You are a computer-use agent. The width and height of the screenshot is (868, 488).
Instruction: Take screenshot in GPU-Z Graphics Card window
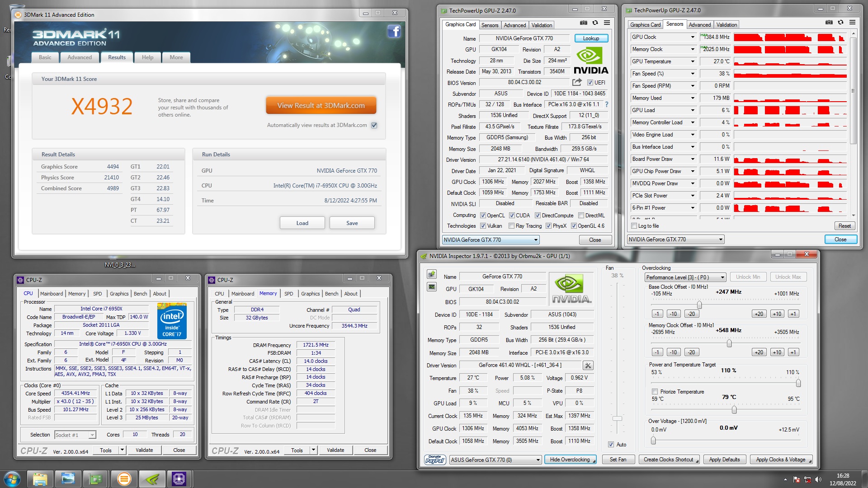pos(584,23)
